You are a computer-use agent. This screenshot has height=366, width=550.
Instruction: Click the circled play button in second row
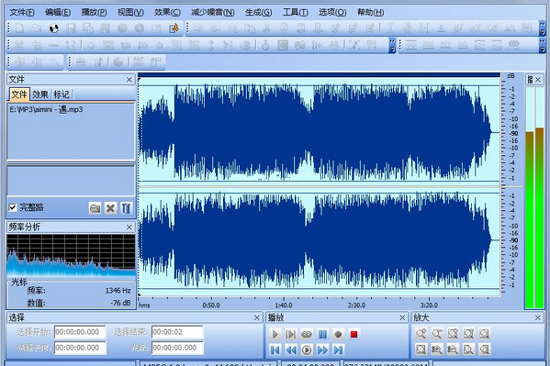(307, 350)
